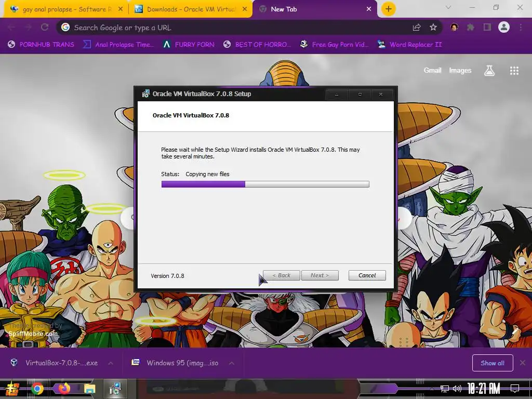532x399 pixels.
Task: Close the downloads bar
Action: [x=523, y=363]
